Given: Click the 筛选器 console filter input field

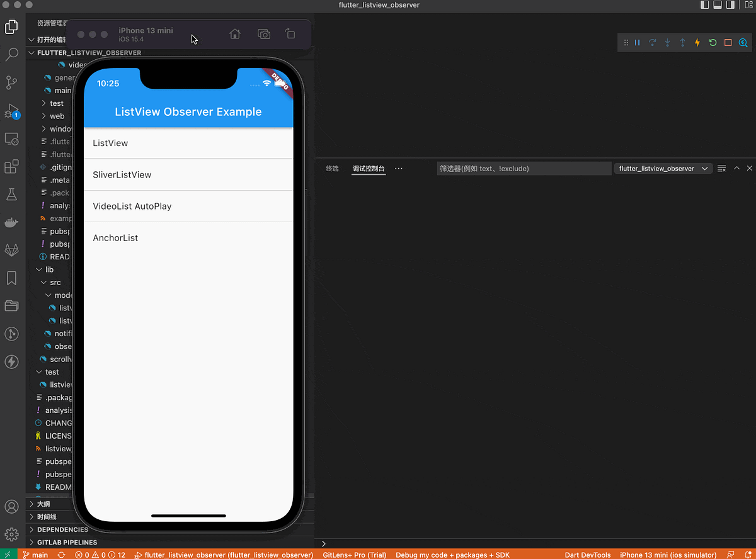Looking at the screenshot, I should 524,168.
